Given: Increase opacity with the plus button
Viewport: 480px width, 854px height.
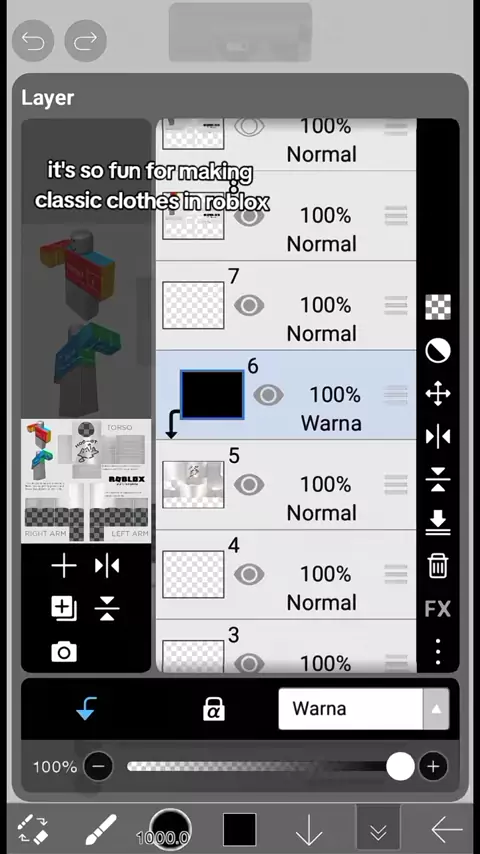Looking at the screenshot, I should [433, 767].
